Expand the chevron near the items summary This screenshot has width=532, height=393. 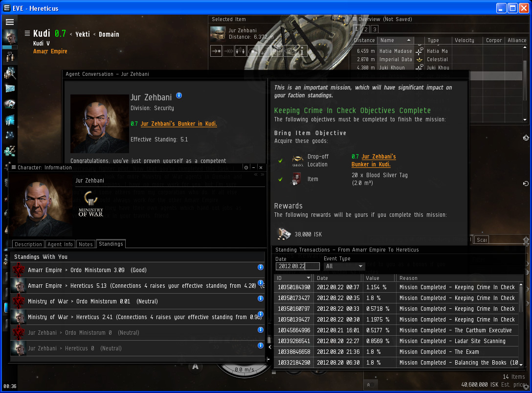point(369,385)
